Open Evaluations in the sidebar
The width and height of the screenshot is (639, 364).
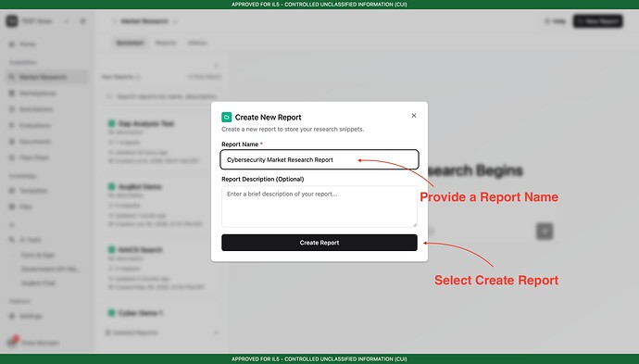[31, 126]
